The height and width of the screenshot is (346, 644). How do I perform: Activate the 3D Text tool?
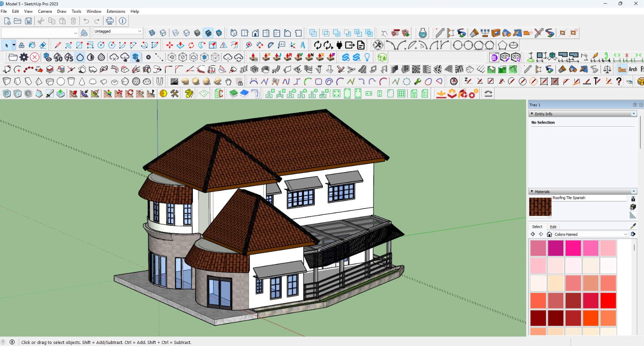pos(303,45)
